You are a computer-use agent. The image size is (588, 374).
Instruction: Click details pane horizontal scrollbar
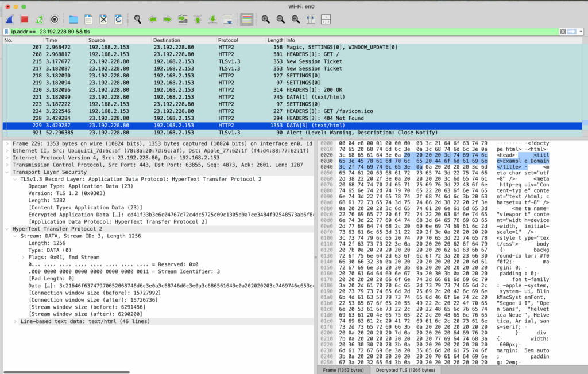point(67,372)
